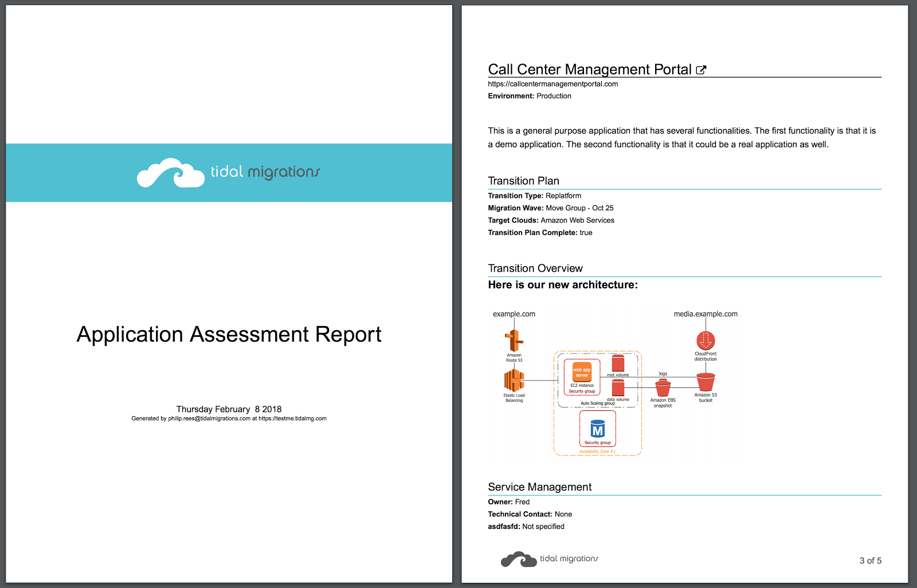The width and height of the screenshot is (917, 588).
Task: Click the Call Center Management Portal title
Action: 590,69
